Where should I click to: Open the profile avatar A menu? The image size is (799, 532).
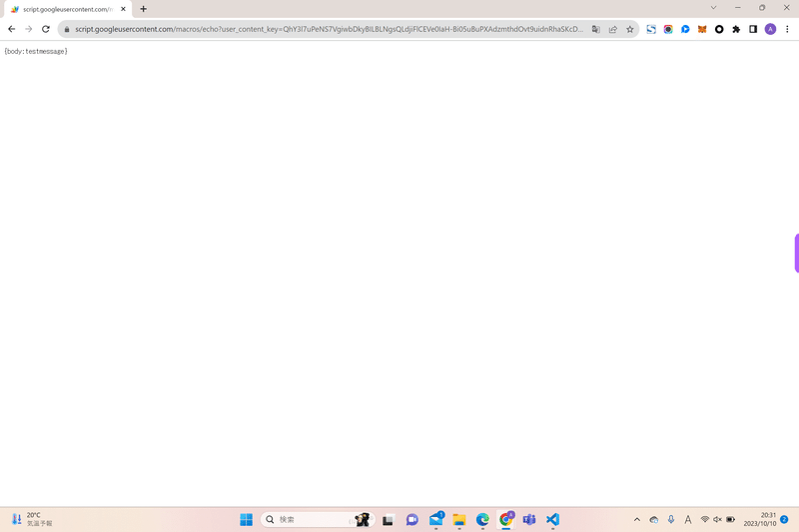pos(770,29)
